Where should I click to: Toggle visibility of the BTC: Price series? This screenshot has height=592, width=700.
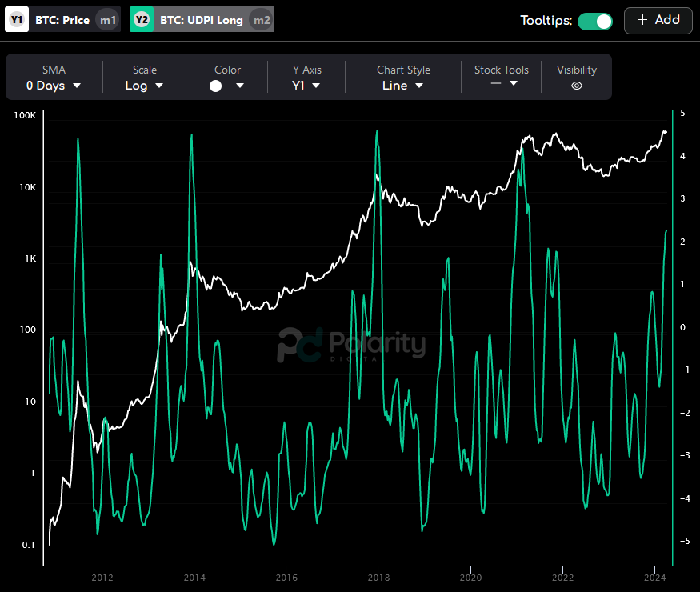[x=61, y=18]
